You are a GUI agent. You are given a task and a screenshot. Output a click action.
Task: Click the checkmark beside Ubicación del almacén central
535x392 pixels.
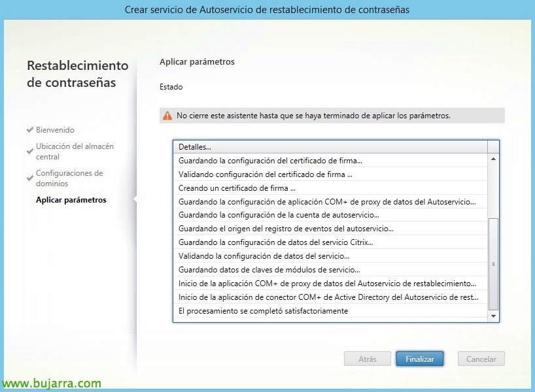tap(30, 152)
